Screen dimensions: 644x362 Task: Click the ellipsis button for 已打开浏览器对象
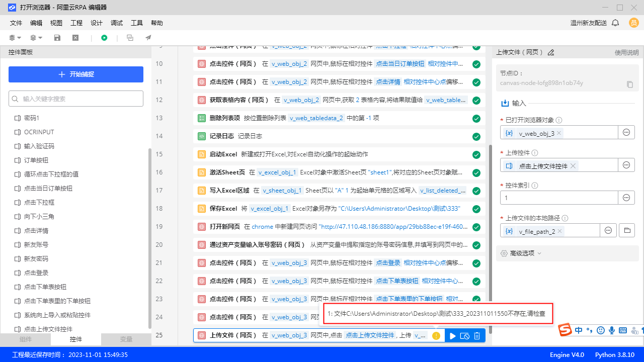point(626,132)
